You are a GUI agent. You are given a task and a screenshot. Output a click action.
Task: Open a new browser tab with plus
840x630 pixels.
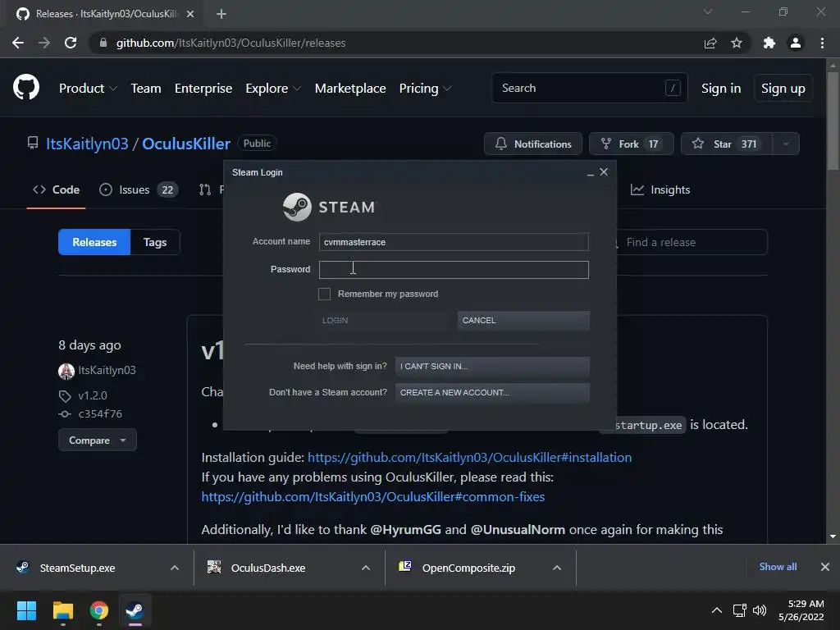click(221, 14)
